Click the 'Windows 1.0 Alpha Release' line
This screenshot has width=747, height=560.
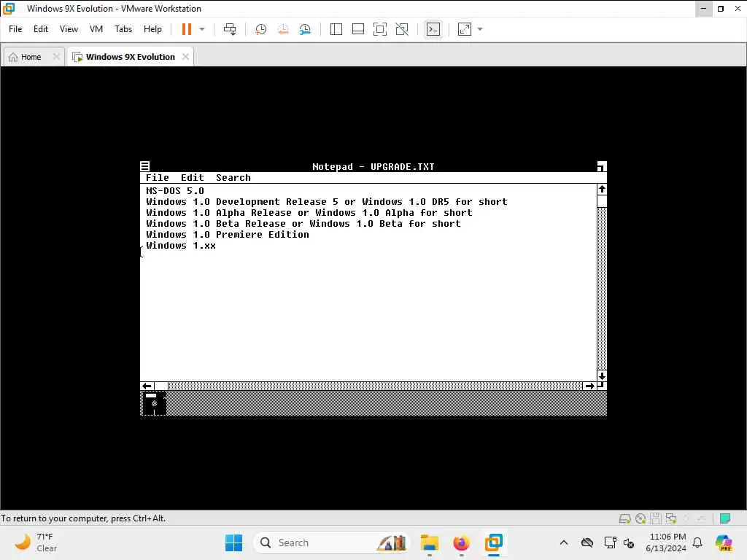[x=309, y=213]
